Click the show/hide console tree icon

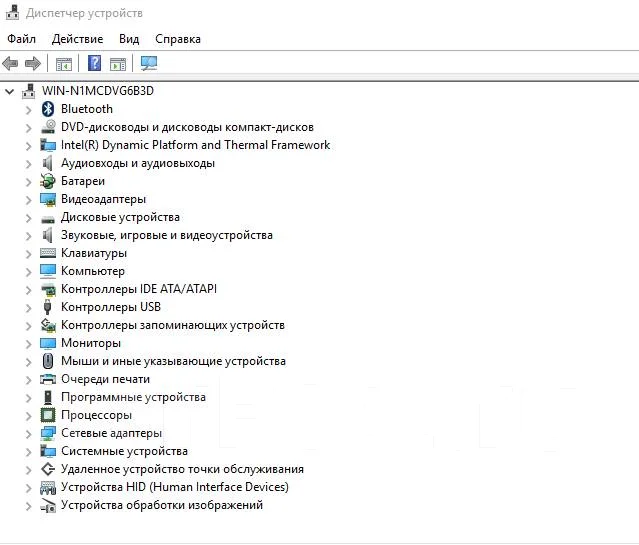[x=64, y=64]
